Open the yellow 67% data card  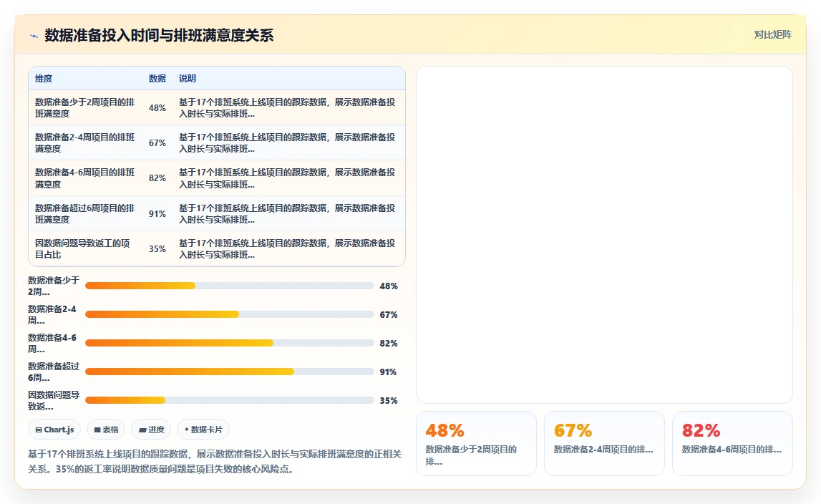tap(604, 443)
